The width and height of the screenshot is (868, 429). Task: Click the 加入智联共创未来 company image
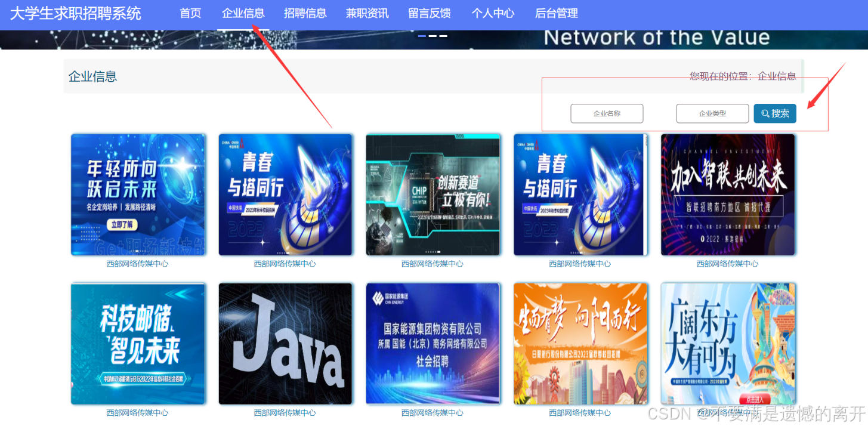coord(728,195)
